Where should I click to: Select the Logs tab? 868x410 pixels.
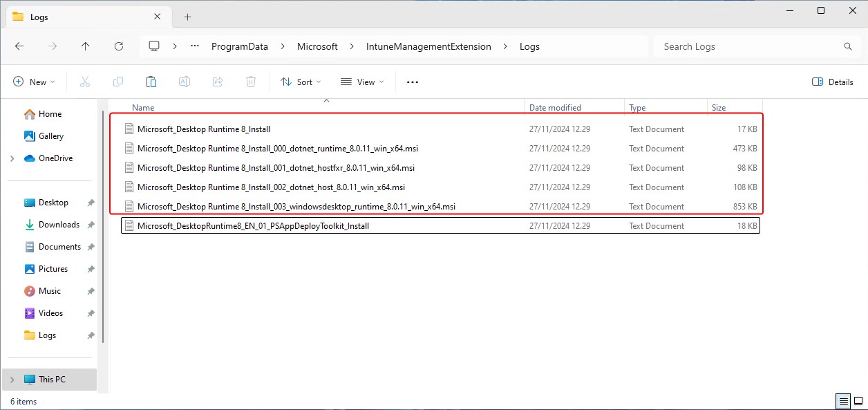tap(88, 17)
